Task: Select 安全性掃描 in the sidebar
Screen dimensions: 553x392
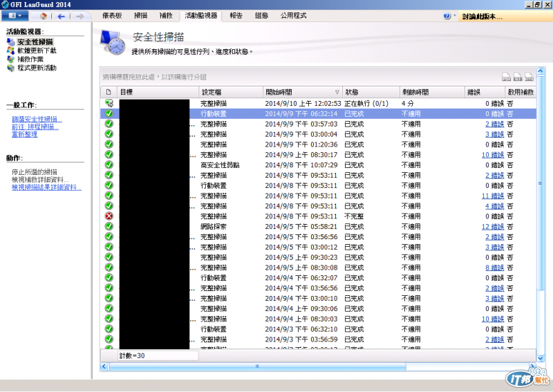Action: pyautogui.click(x=35, y=42)
